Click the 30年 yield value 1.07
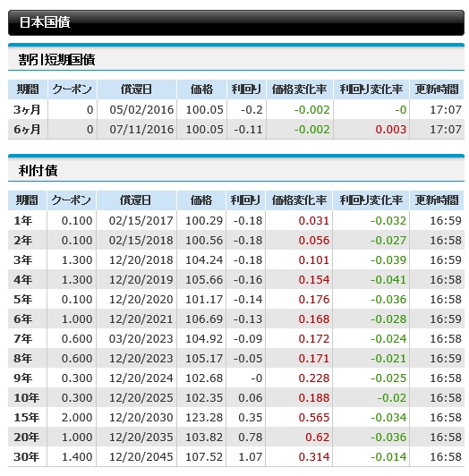This screenshot has height=476, width=469. tap(251, 456)
